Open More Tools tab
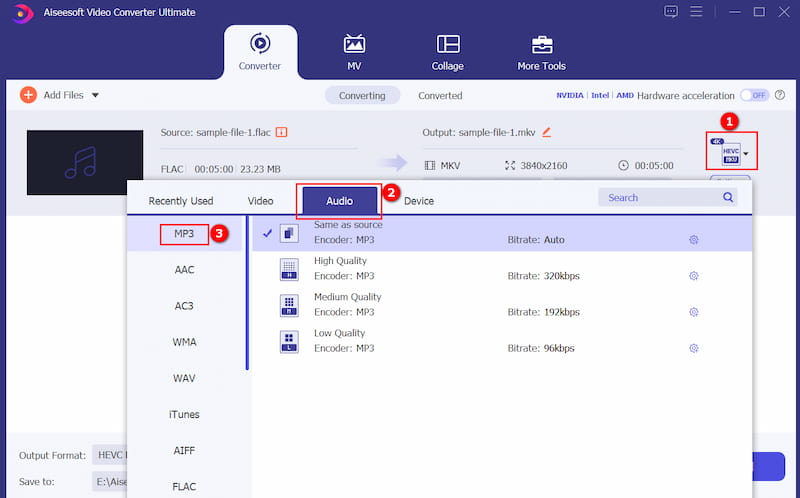 coord(541,52)
